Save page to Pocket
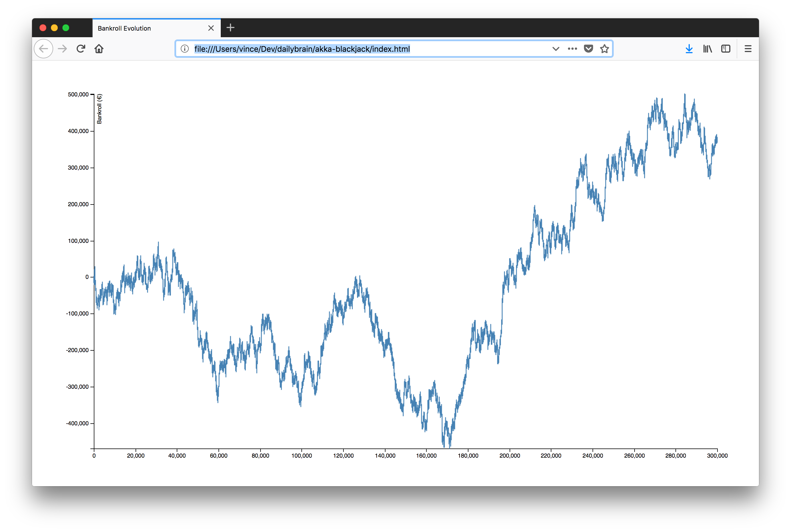 (589, 49)
